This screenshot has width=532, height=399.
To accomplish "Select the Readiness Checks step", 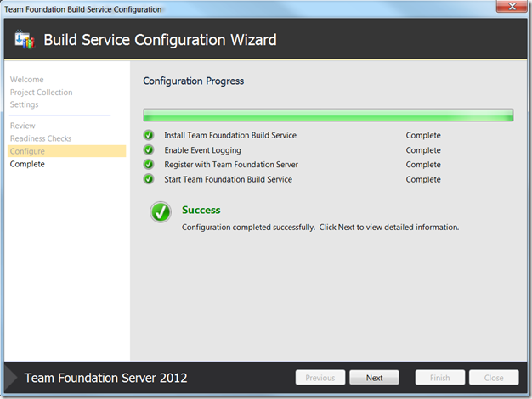I will pos(41,138).
